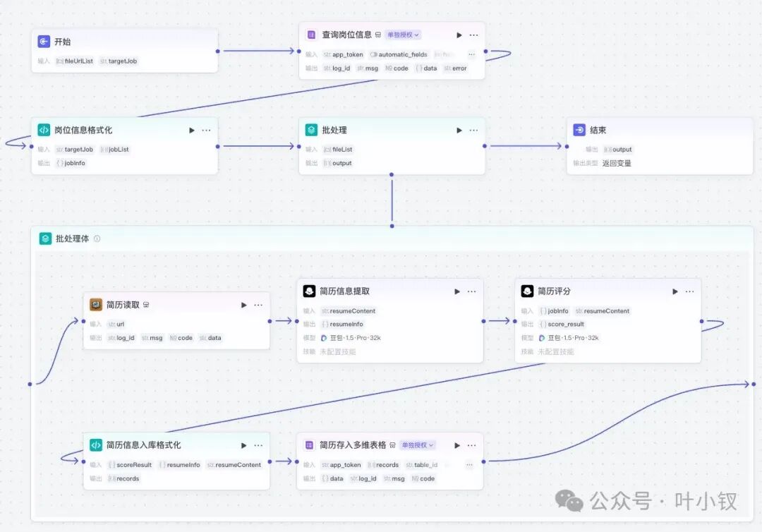
Task: Run the 简历信息入库格式化 node
Action: click(x=244, y=445)
